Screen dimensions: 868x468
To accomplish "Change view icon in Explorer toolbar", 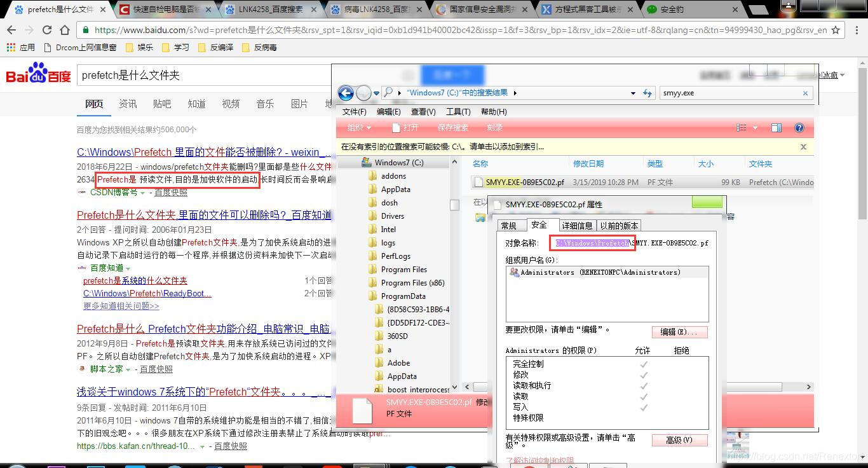I will pos(741,127).
